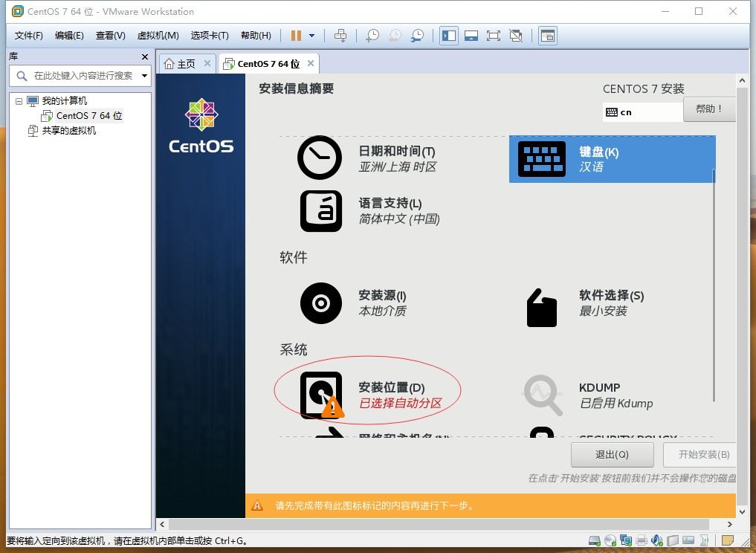756x553 pixels.
Task: Select 共享的虚拟机 in library tree
Action: 69,131
